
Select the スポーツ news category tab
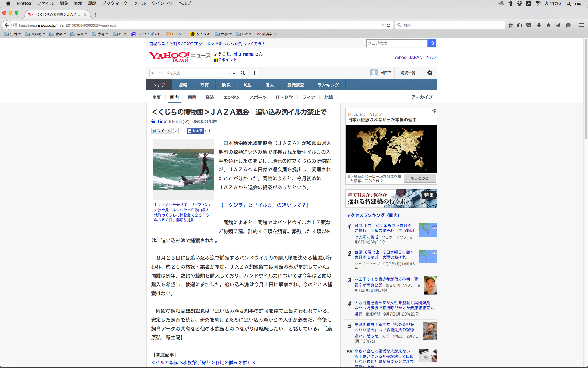(x=258, y=97)
